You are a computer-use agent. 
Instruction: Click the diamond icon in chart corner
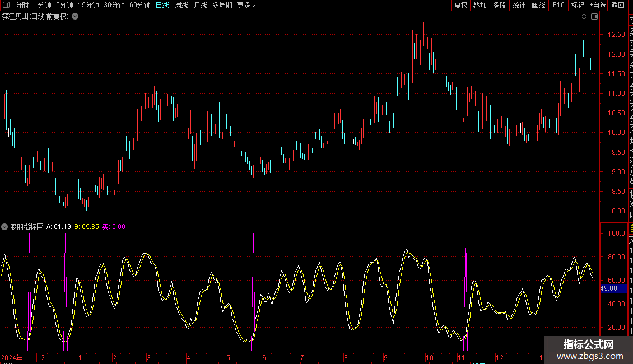tap(584, 17)
